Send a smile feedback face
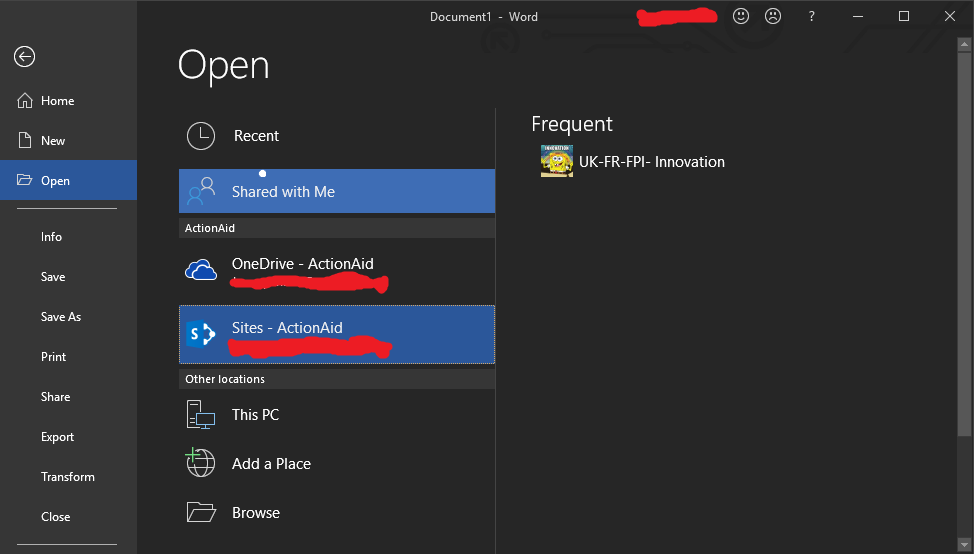Viewport: 974px width, 554px height. pyautogui.click(x=740, y=16)
